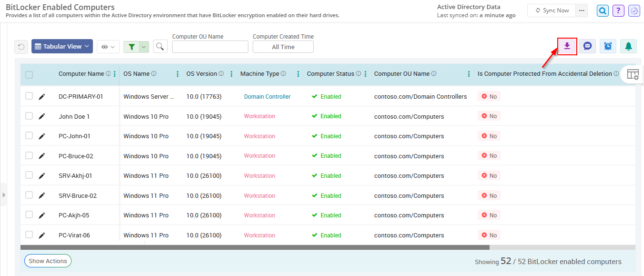Click the green notification bell icon
The height and width of the screenshot is (276, 644).
[x=628, y=46]
